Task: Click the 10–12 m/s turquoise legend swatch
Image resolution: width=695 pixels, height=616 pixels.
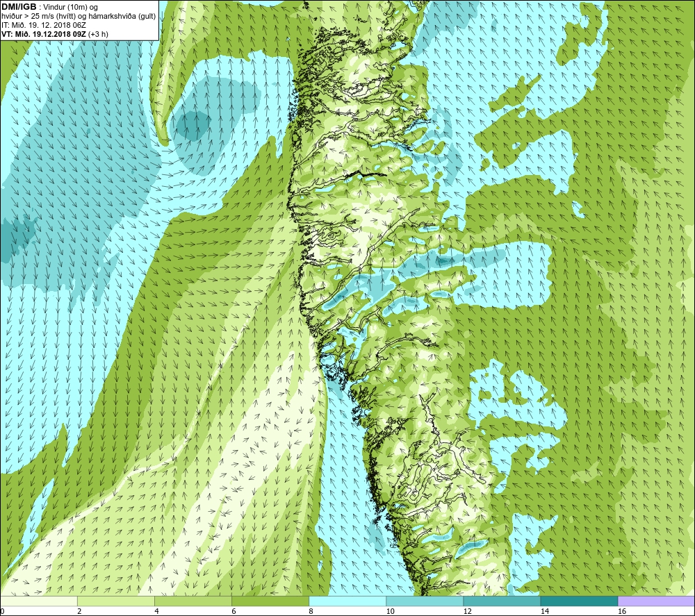Action: (x=424, y=601)
